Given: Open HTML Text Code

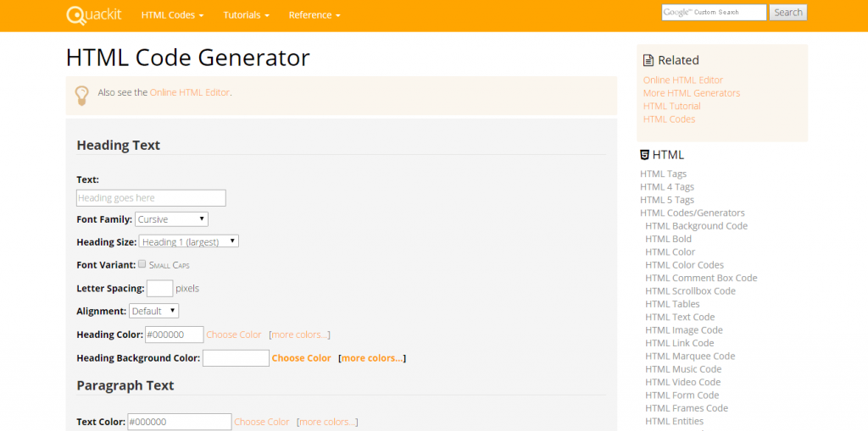Looking at the screenshot, I should point(680,317).
